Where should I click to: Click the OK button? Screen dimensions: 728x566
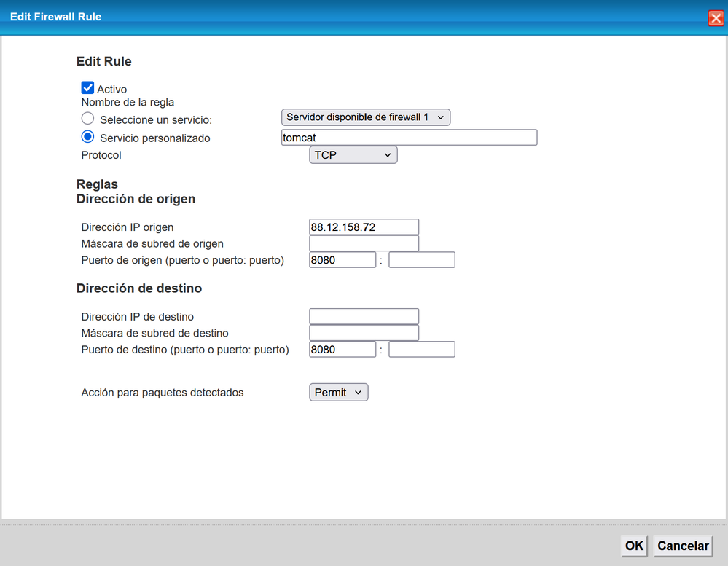(633, 546)
